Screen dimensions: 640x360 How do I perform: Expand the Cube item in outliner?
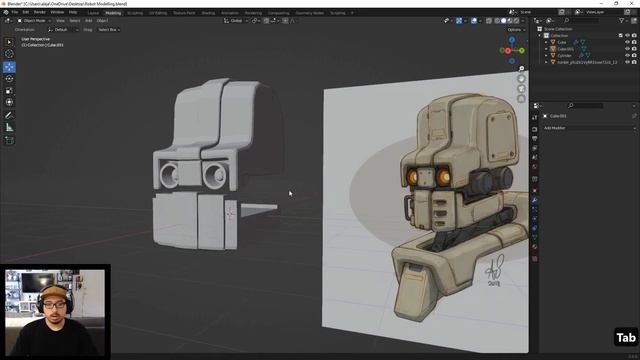tap(547, 42)
